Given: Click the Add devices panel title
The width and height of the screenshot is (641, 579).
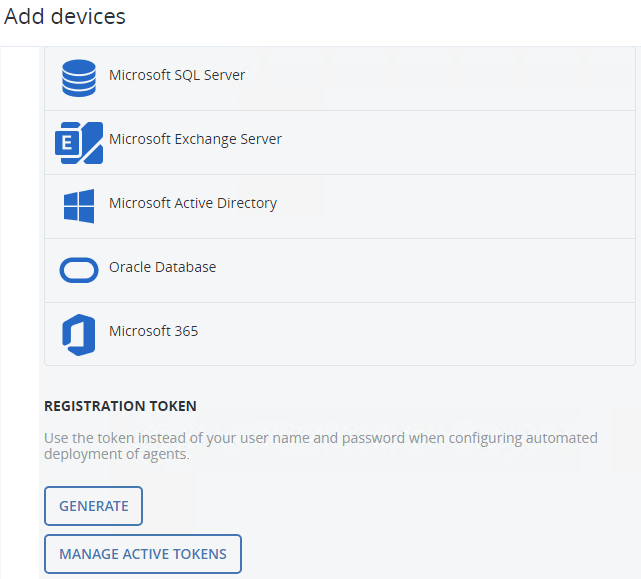Looking at the screenshot, I should pyautogui.click(x=65, y=17).
